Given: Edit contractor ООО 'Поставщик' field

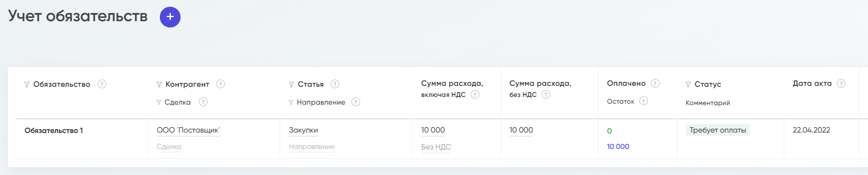Looking at the screenshot, I should (x=188, y=130).
